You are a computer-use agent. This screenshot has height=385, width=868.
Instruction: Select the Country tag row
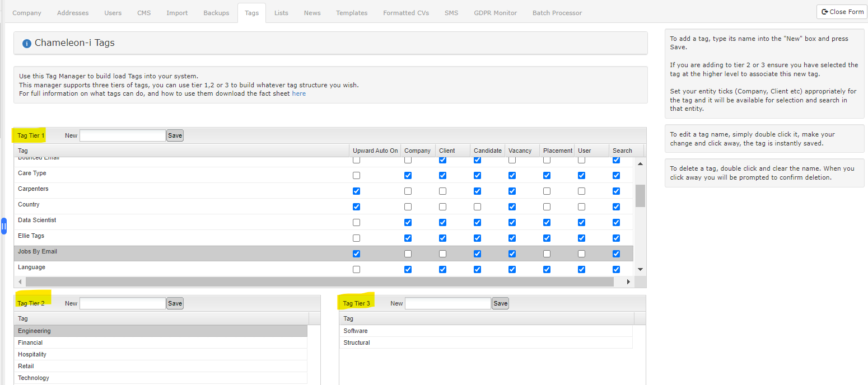(x=323, y=206)
